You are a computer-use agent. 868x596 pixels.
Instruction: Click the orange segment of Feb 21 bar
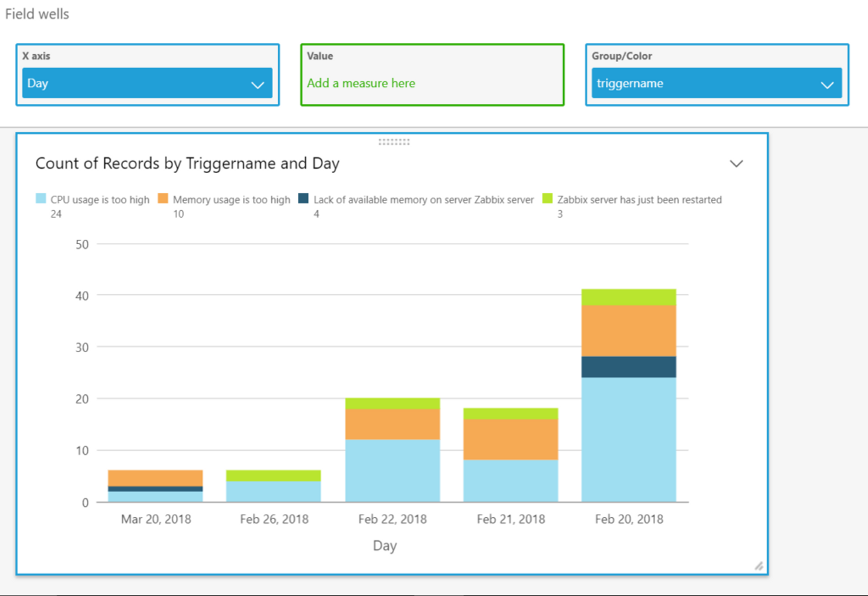tap(510, 439)
